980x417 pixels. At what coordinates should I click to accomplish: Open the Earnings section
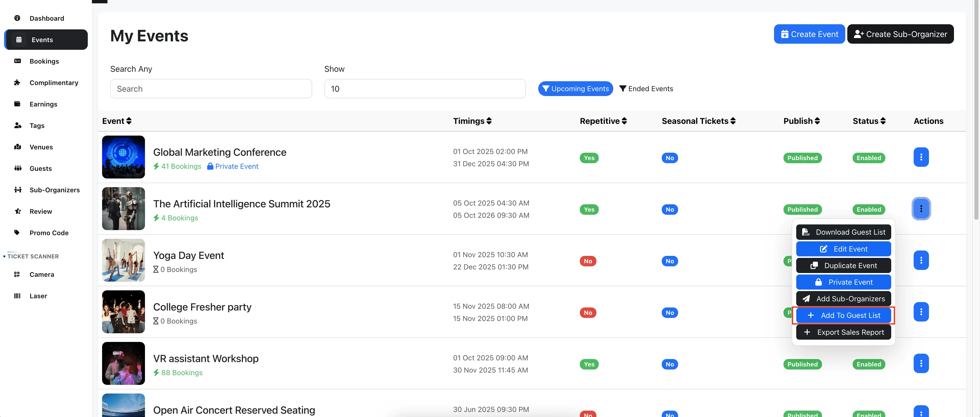coord(43,104)
